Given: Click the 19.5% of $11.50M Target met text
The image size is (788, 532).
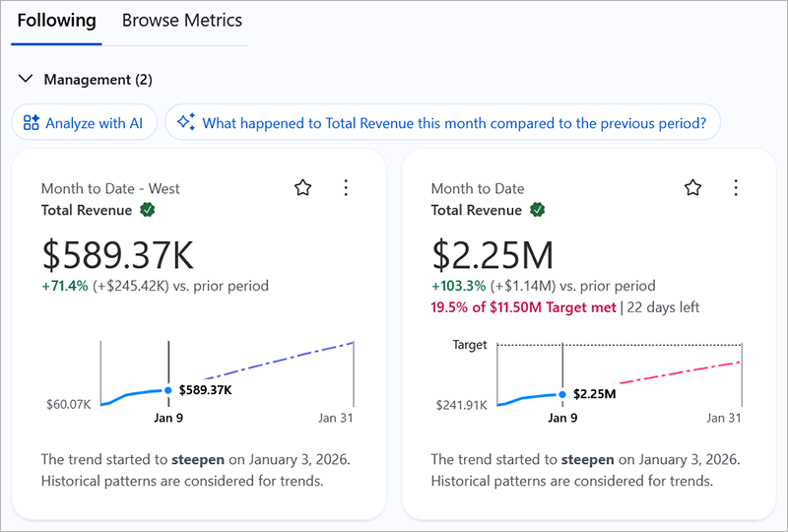Looking at the screenshot, I should [523, 307].
